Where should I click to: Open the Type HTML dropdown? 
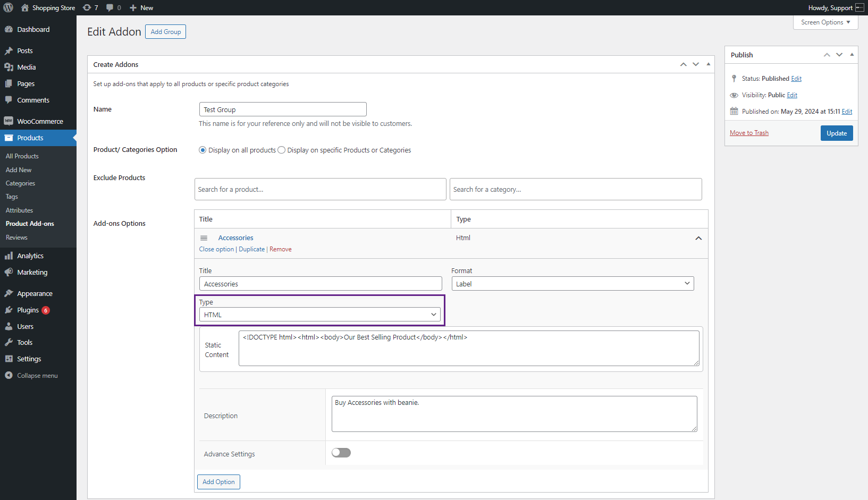tap(320, 315)
